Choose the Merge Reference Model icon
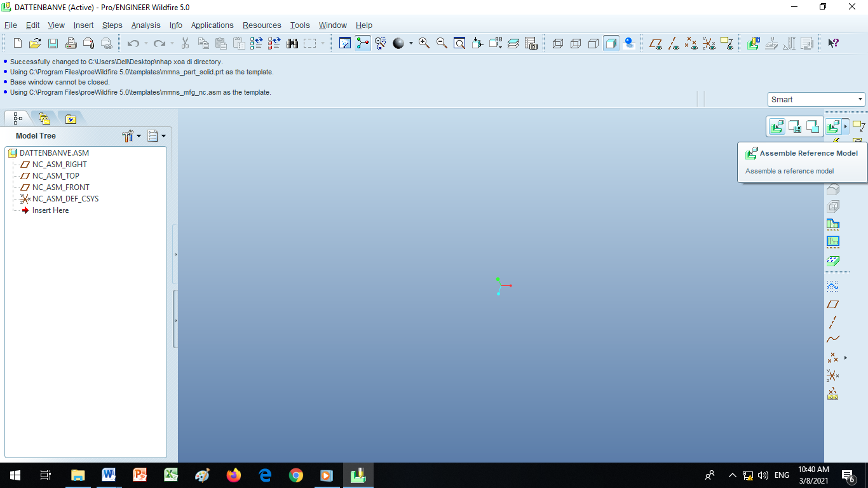The height and width of the screenshot is (488, 868). pyautogui.click(x=812, y=126)
